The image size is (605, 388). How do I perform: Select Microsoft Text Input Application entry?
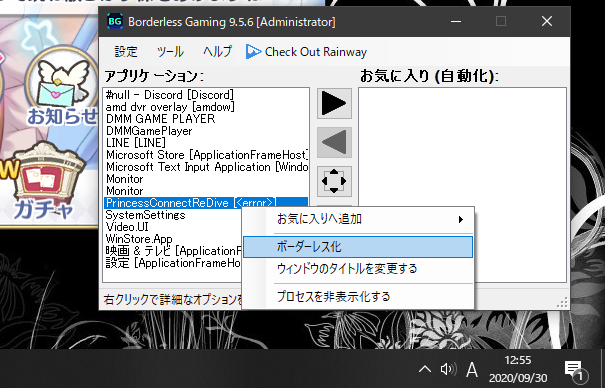(206, 167)
